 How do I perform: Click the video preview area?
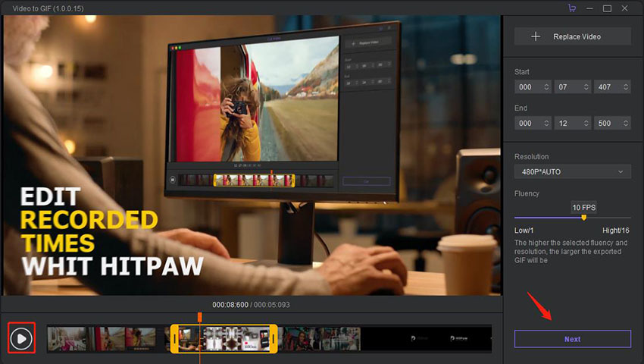252,155
